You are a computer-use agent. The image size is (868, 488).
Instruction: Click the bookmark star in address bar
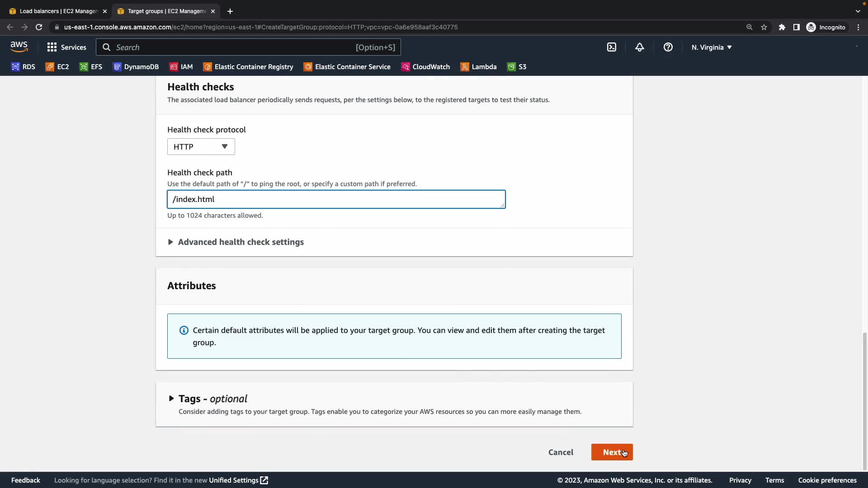pyautogui.click(x=764, y=27)
